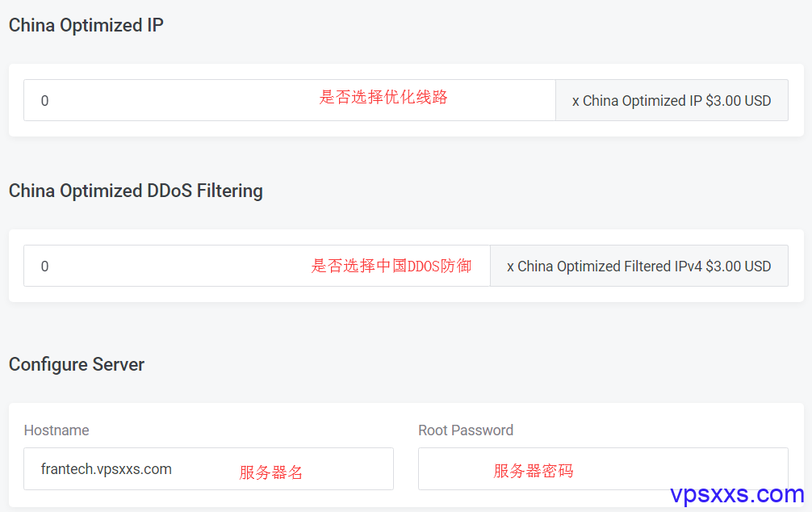Select the frantech.vpsxxs.com hostname text

pyautogui.click(x=107, y=469)
